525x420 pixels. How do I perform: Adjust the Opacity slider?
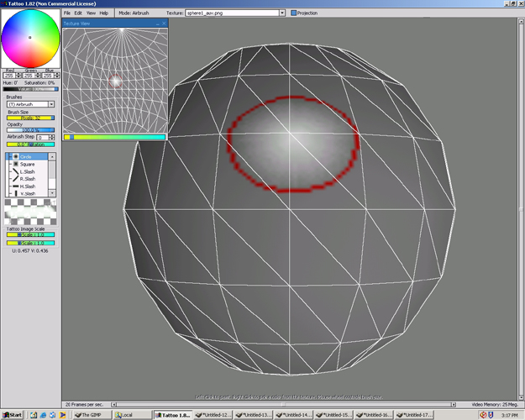tap(30, 130)
